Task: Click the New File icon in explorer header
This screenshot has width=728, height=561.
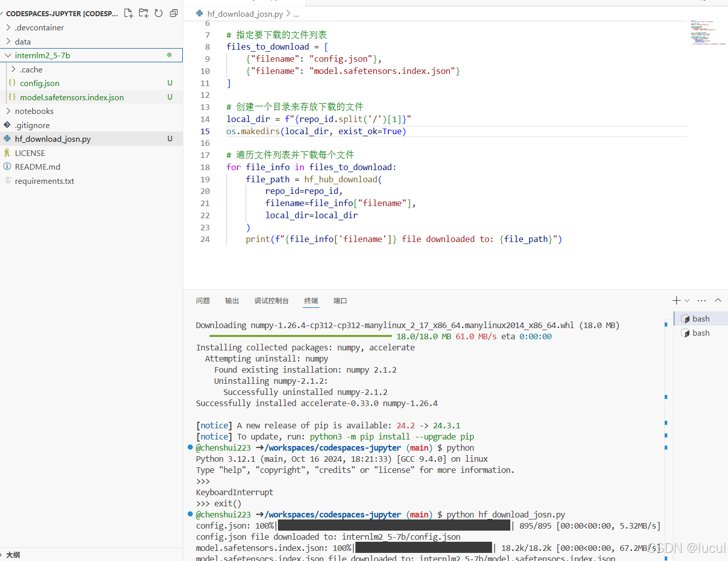Action: pyautogui.click(x=129, y=13)
